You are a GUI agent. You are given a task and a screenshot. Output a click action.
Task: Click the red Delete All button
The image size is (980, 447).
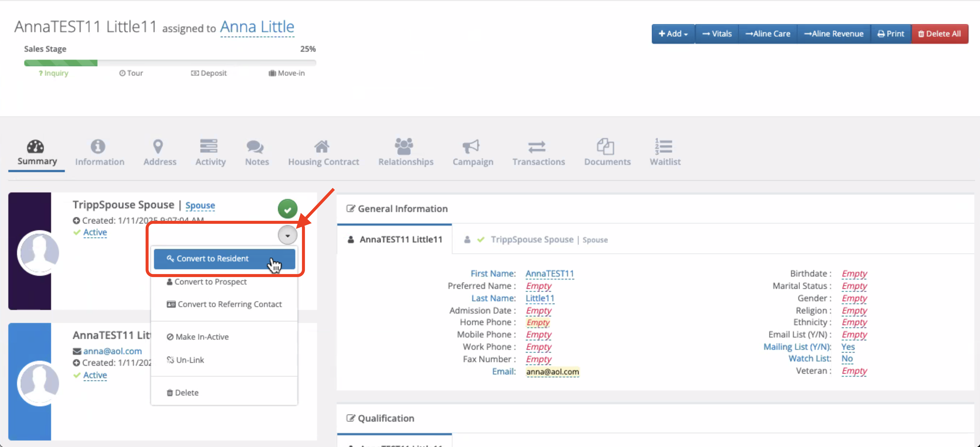coord(939,34)
